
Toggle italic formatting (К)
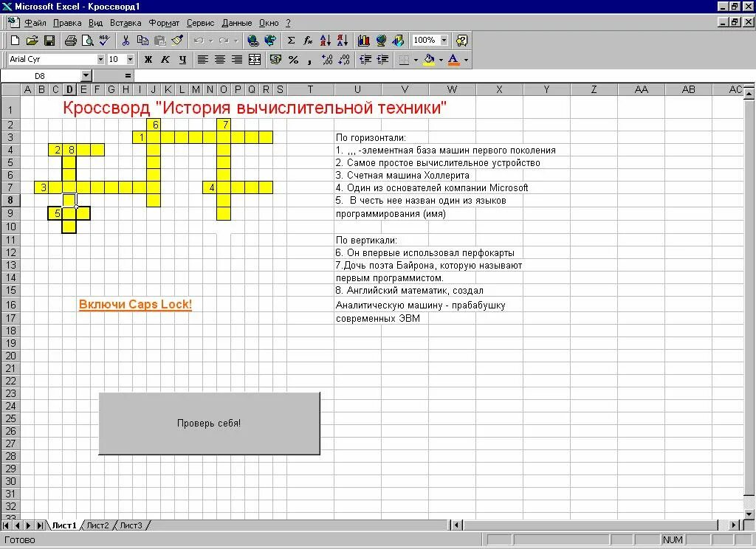pos(165,59)
